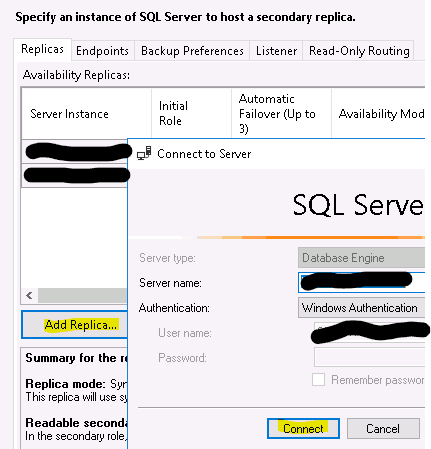This screenshot has height=449, width=431.
Task: Select the first redacted server instance row
Action: pos(75,152)
